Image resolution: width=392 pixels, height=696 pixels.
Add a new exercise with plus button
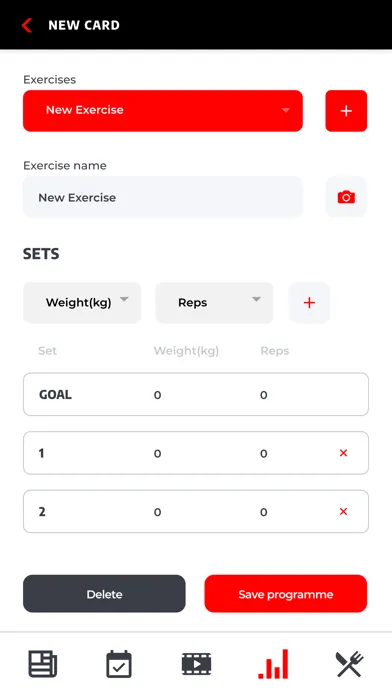(x=346, y=111)
